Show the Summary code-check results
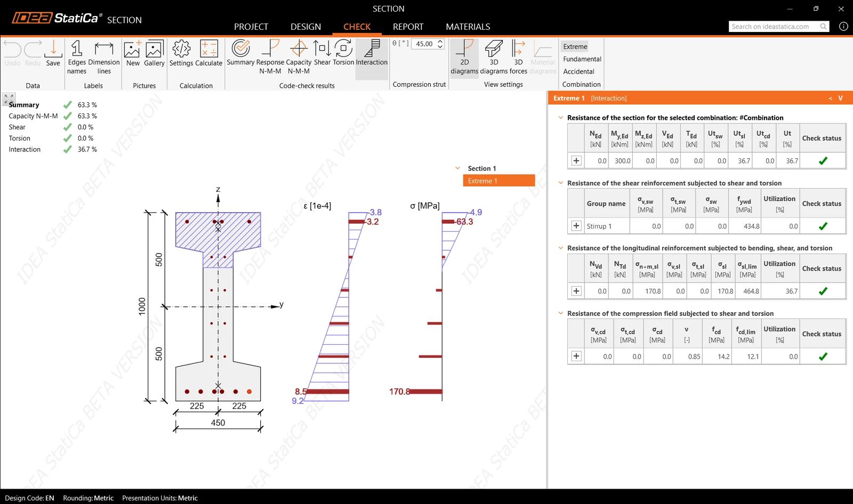 pyautogui.click(x=241, y=53)
